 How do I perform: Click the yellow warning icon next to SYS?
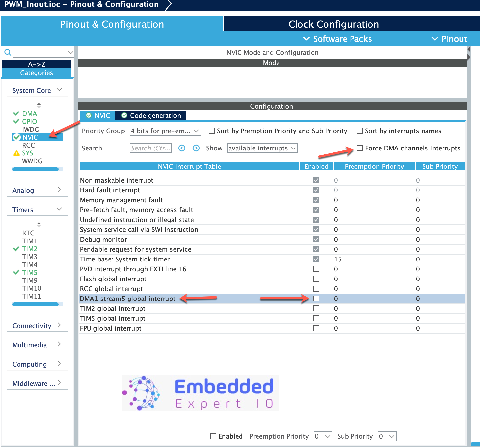(x=16, y=153)
